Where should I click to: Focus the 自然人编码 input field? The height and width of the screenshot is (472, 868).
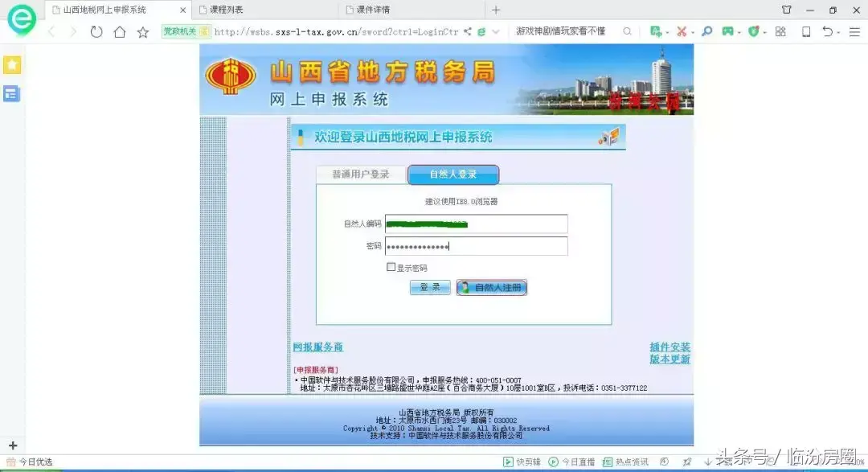coord(476,224)
